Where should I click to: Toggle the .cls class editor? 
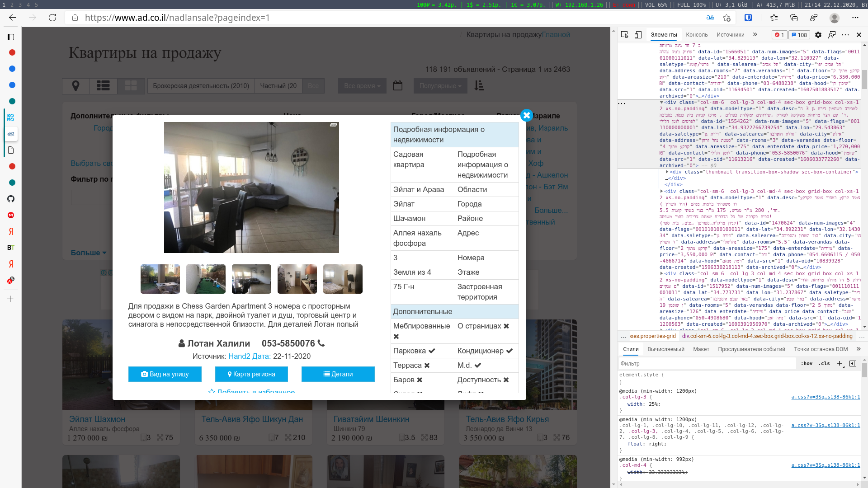tap(824, 363)
